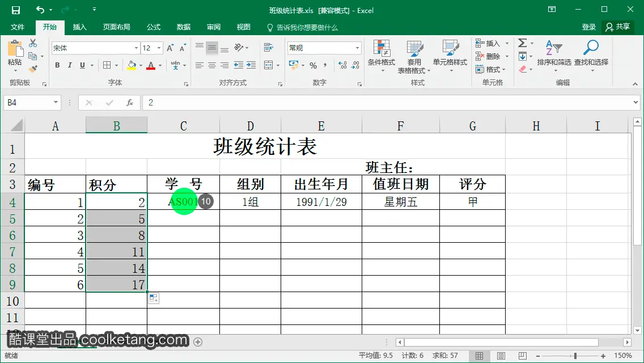Open the font name dropdown (宋体)
The image size is (644, 363).
pos(136,48)
